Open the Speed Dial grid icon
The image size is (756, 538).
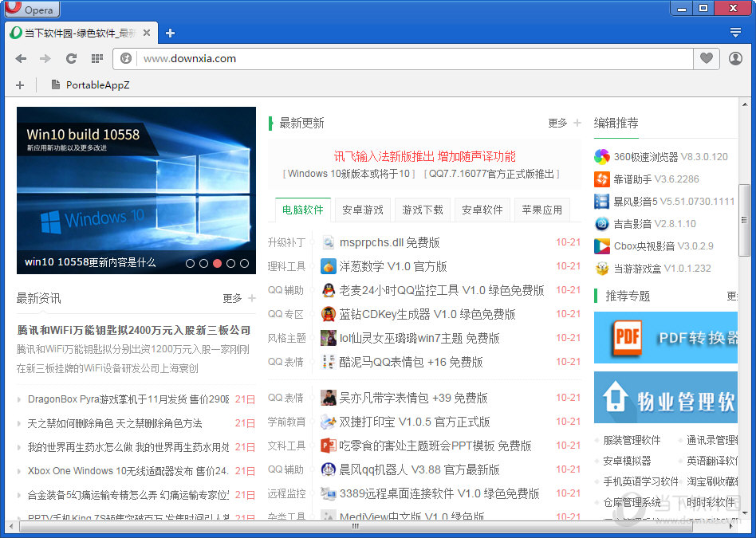point(97,58)
